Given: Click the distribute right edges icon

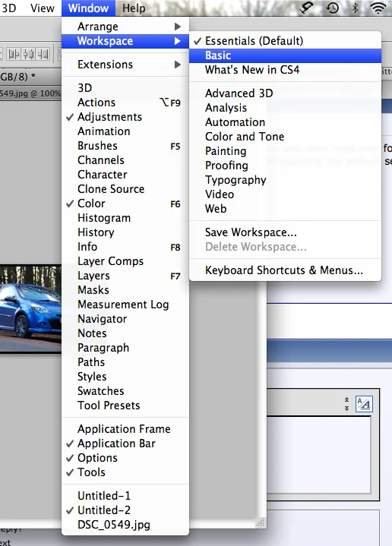Looking at the screenshot, I should click(43, 55).
